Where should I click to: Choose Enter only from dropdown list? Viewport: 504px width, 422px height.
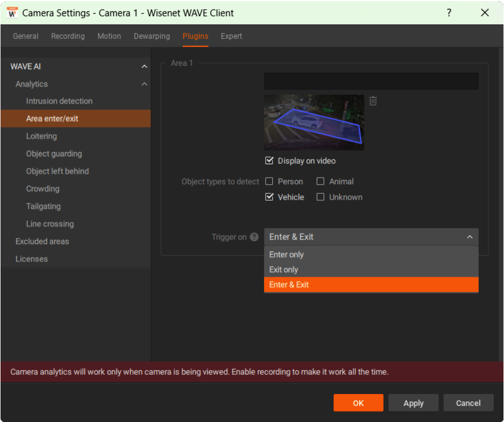coord(371,255)
